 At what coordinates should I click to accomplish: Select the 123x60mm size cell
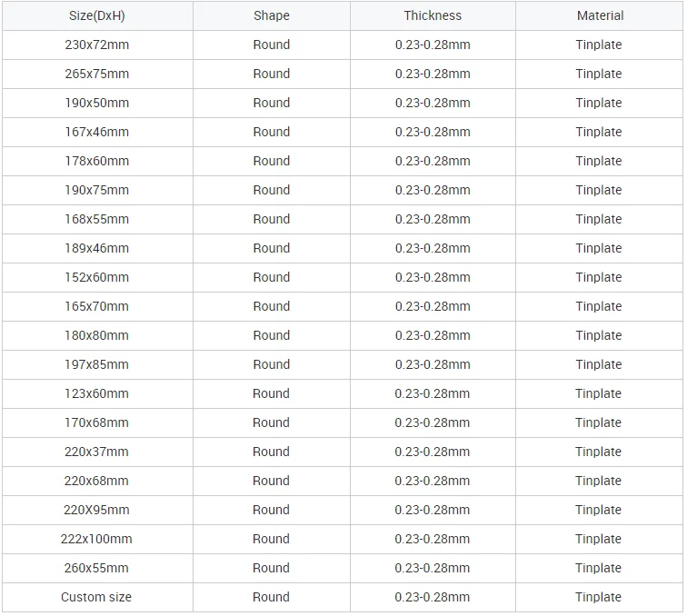96,393
